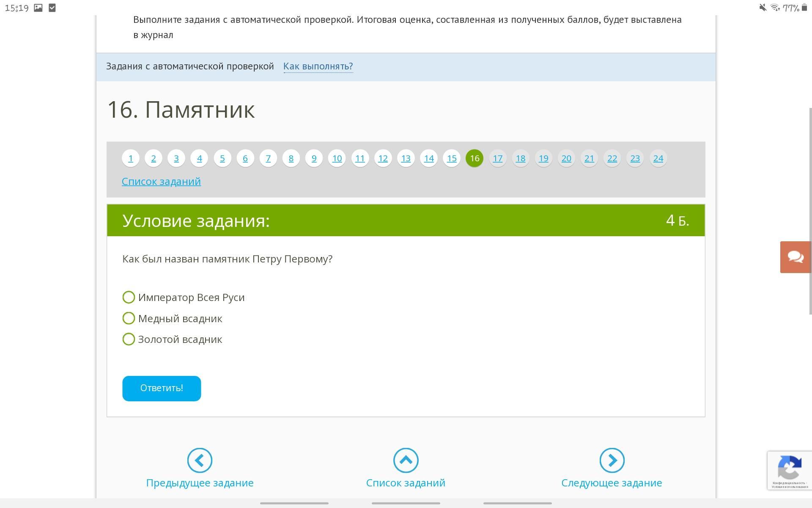Go to task number 17
The width and height of the screenshot is (812, 508).
pos(497,158)
